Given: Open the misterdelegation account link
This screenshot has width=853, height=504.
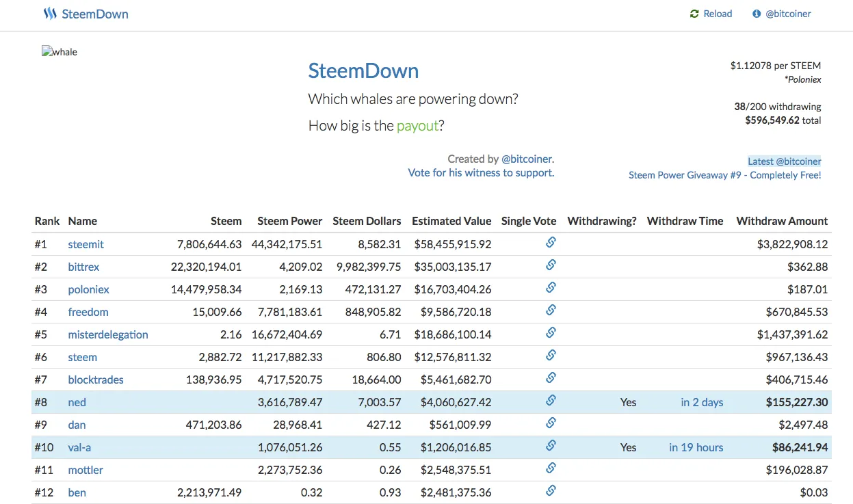Looking at the screenshot, I should [x=108, y=334].
